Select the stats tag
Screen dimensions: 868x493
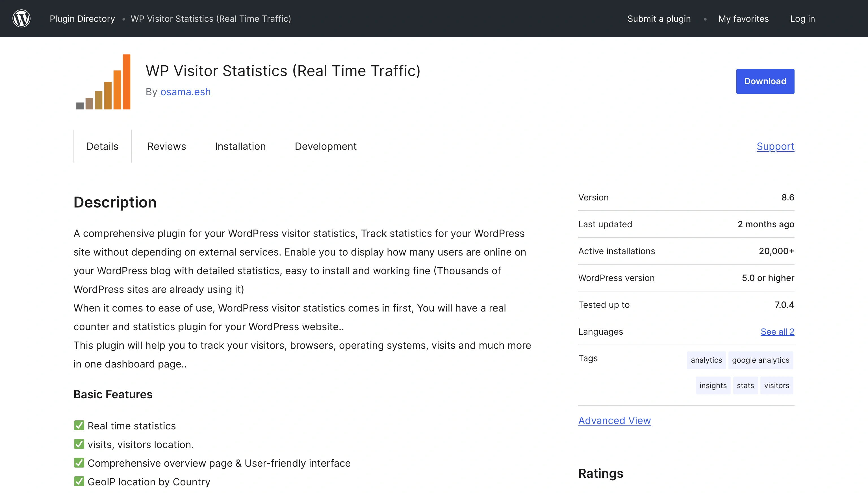click(x=745, y=386)
